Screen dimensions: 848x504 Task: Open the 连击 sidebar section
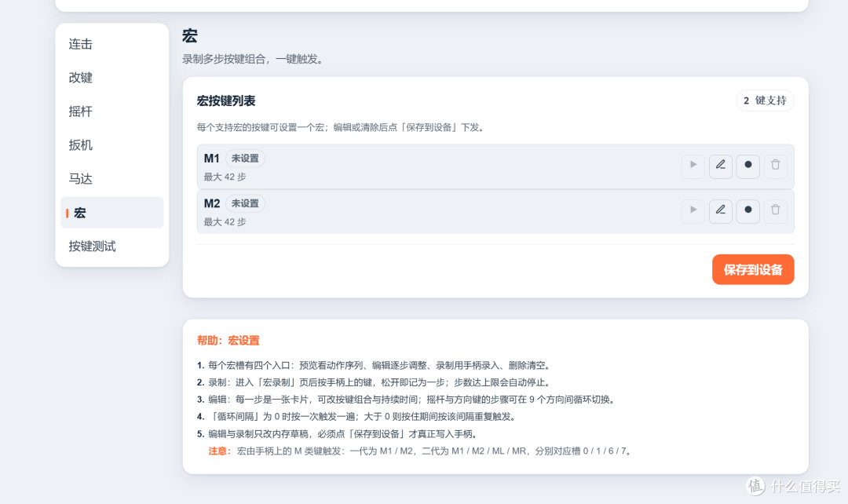coord(112,44)
